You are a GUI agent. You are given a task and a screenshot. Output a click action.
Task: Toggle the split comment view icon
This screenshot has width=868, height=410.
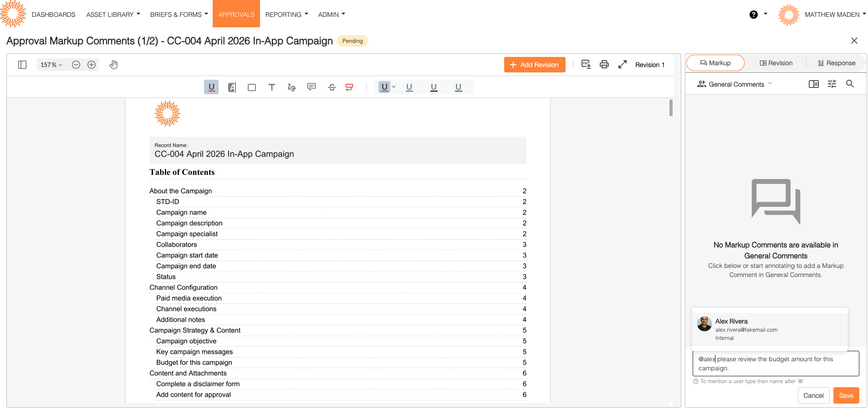tap(814, 84)
